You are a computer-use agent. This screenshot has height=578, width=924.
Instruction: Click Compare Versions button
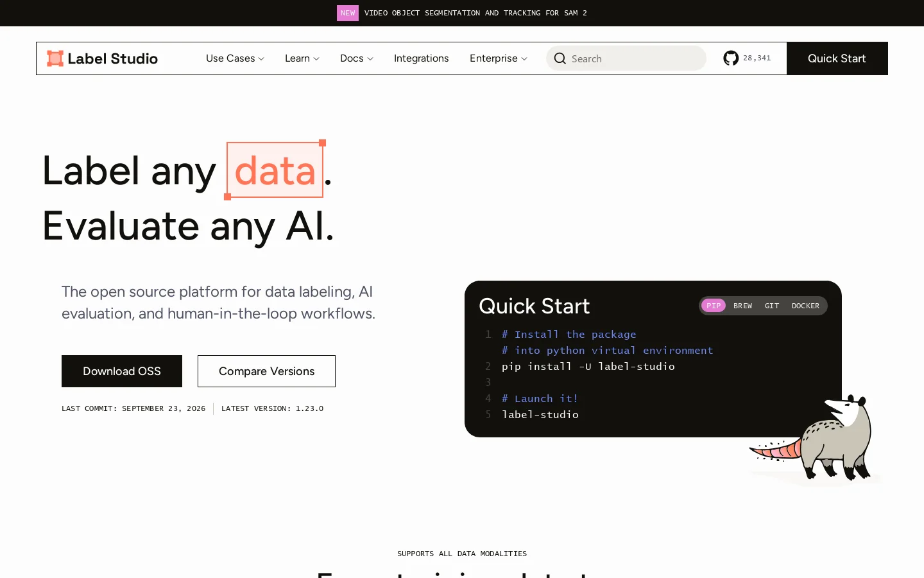point(266,371)
